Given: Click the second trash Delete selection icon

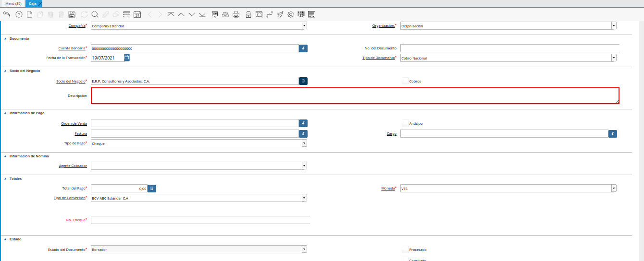Looking at the screenshot, I should coord(61,14).
